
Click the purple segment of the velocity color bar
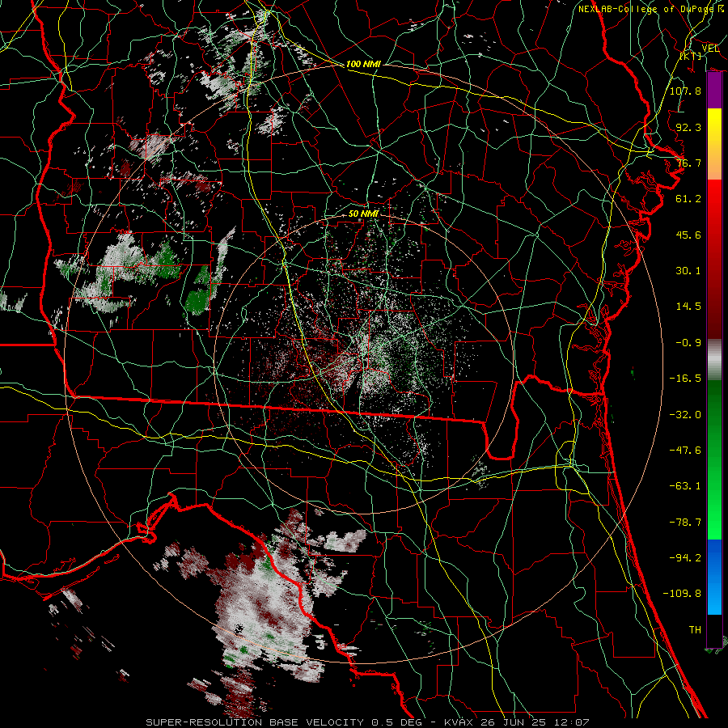(x=714, y=91)
